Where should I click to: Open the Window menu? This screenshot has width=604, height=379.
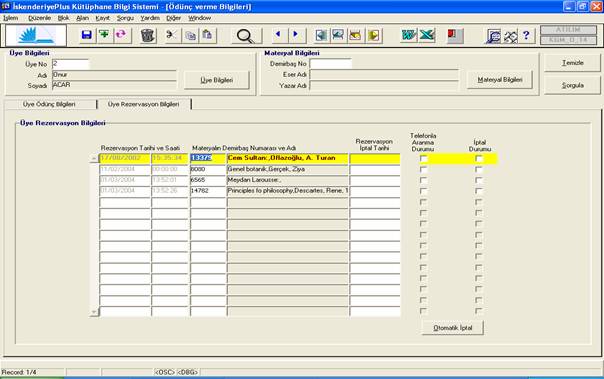[x=200, y=18]
